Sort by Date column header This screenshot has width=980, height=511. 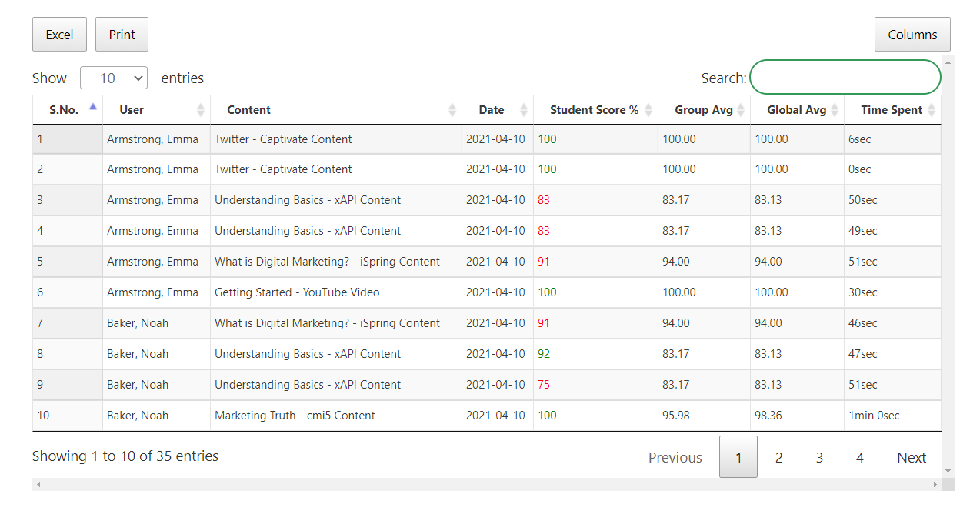click(498, 110)
